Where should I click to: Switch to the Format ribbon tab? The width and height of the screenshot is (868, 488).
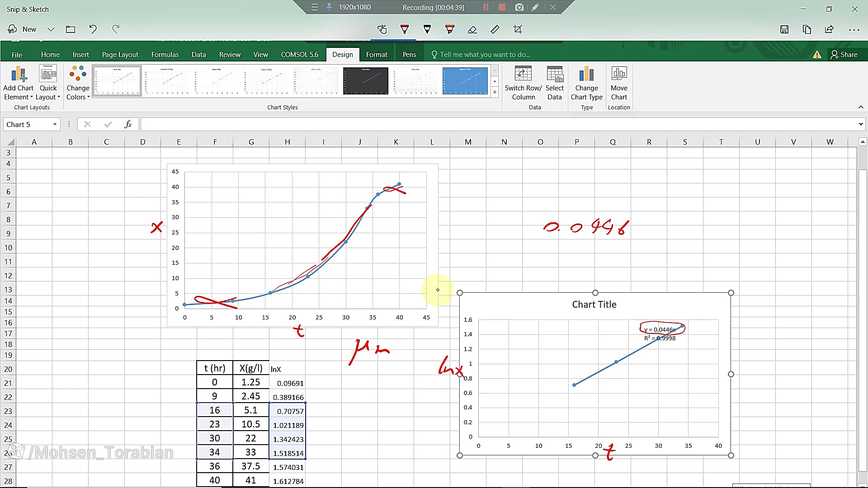(x=376, y=55)
